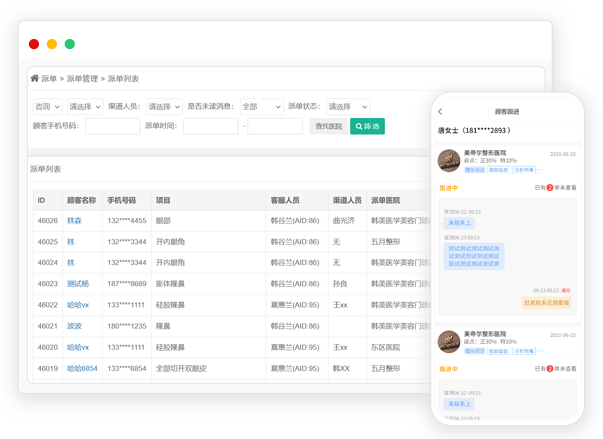Tap the first hospital avatar logo
The height and width of the screenshot is (439, 603).
coord(449,160)
